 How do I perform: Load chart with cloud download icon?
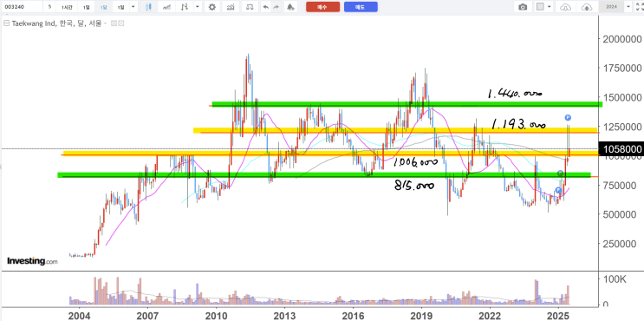tap(566, 7)
